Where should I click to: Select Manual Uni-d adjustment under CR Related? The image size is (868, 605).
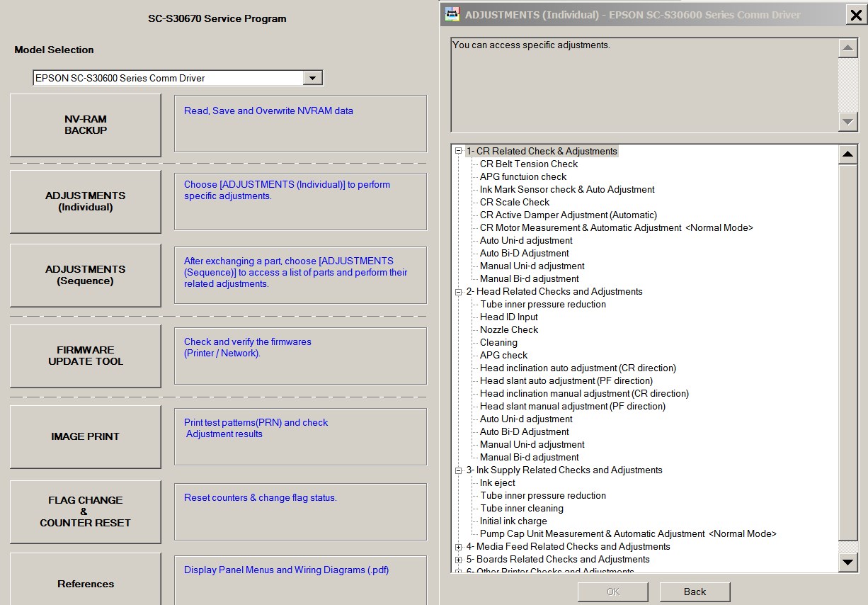point(532,266)
